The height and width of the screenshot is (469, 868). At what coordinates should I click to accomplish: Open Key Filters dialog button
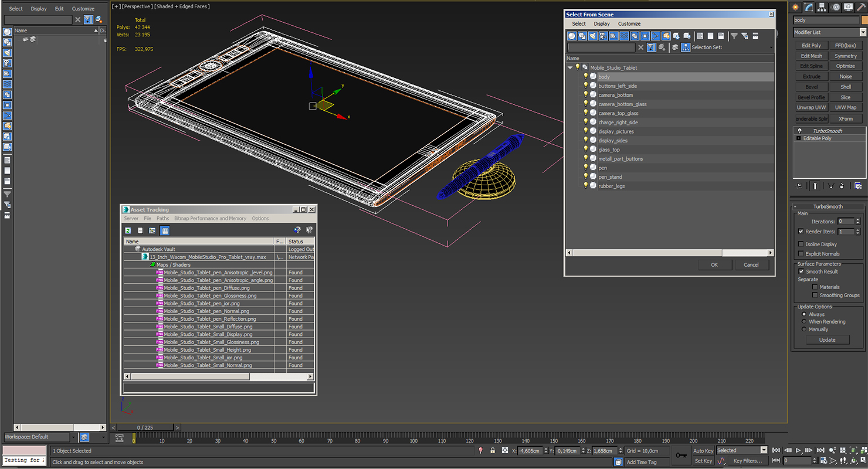[x=747, y=461]
